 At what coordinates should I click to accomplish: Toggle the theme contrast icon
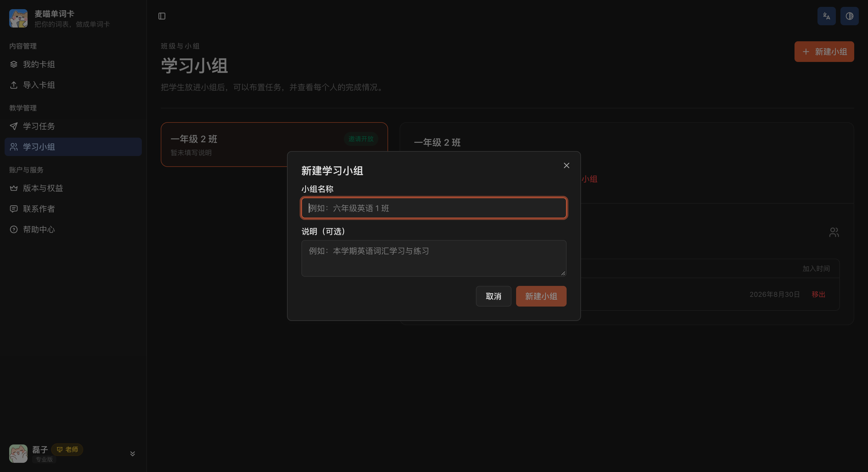[x=849, y=16]
